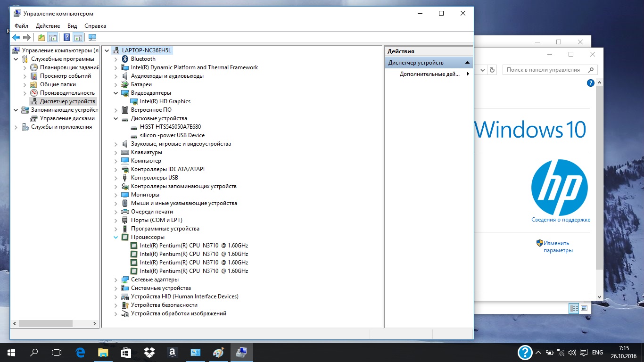Screen dimensions: 644x362
Task: Open Task View on the taskbar
Action: click(x=57, y=352)
